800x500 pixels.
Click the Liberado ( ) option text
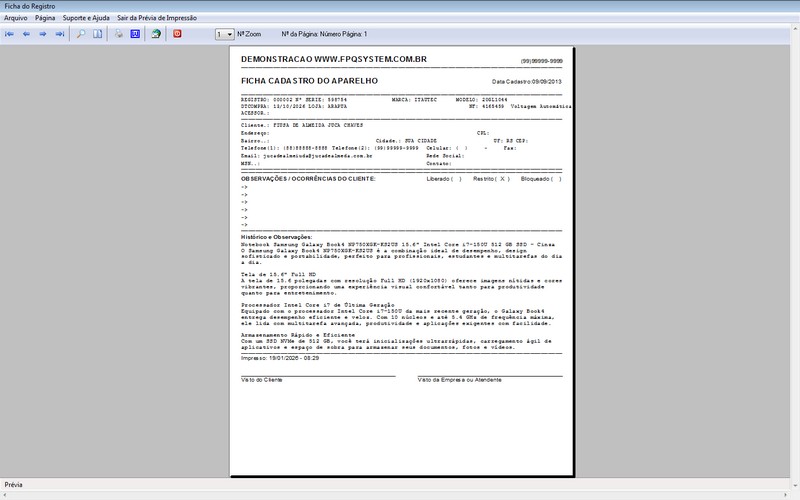(444, 179)
